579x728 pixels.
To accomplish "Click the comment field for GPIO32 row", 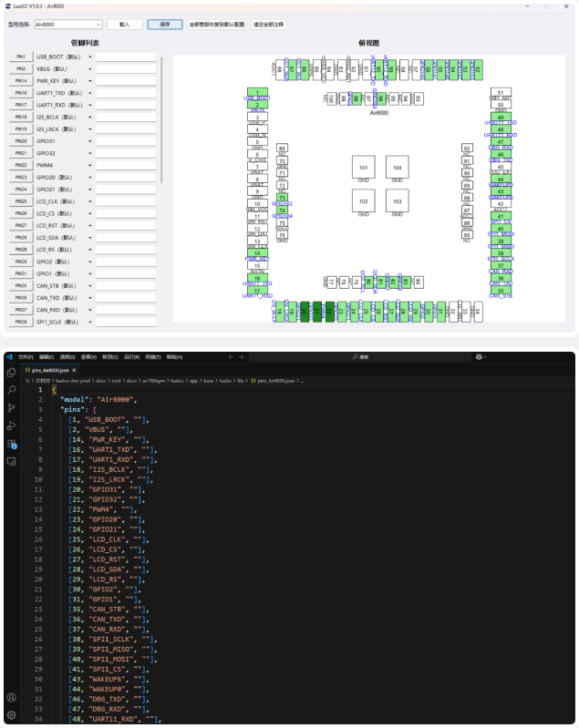I will coord(126,153).
